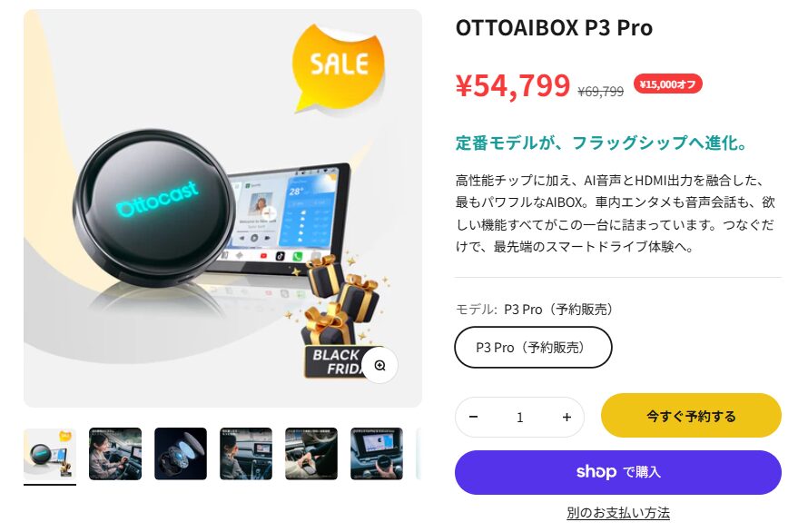Click the OTTOAIBOX P3 Pro product title

[554, 28]
